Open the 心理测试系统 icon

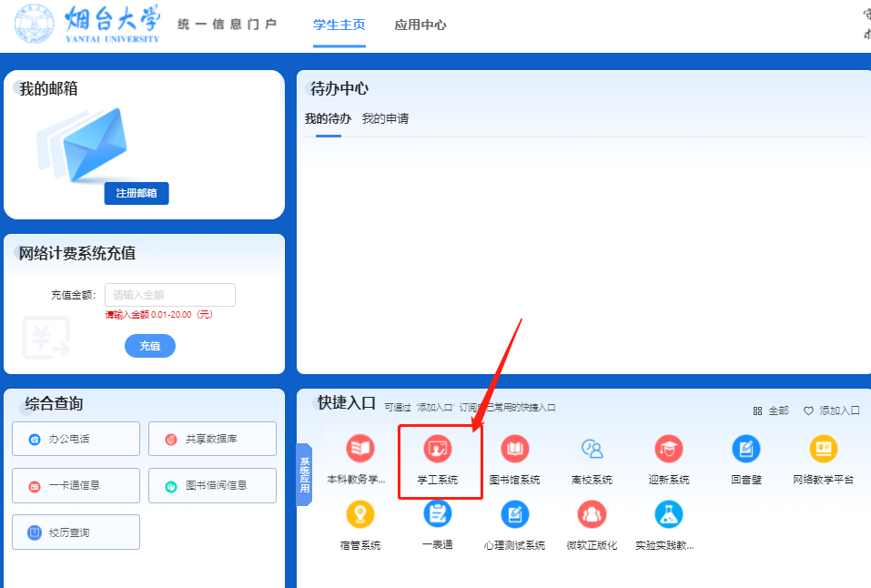(514, 515)
